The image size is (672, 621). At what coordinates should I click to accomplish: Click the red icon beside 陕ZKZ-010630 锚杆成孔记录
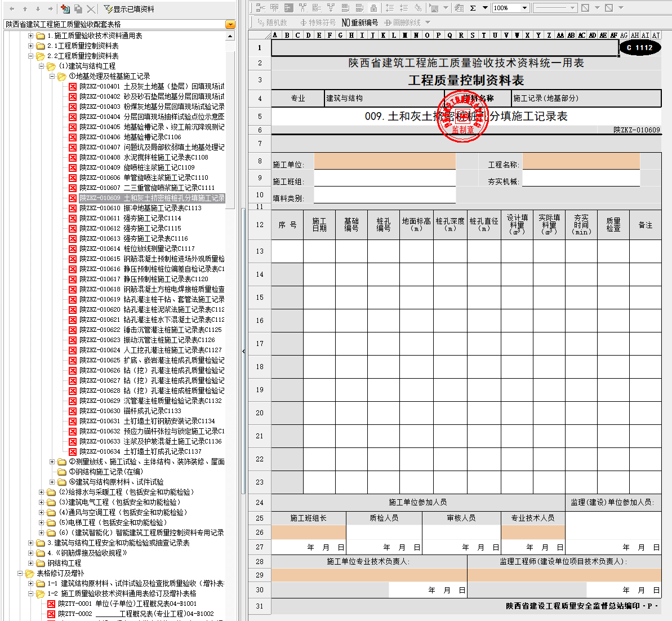(73, 411)
